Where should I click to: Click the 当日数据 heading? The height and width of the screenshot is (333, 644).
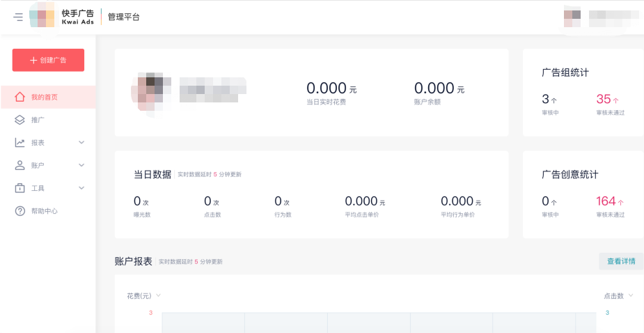tap(152, 174)
